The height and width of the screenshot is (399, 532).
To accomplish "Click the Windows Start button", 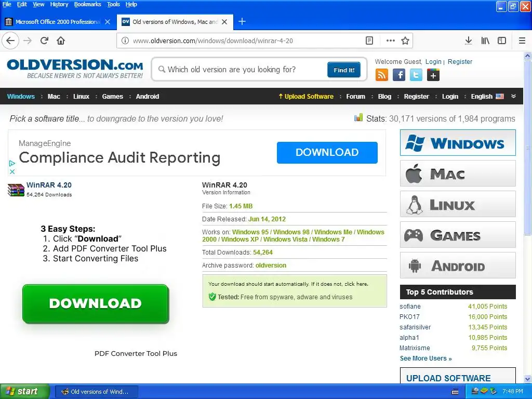I will (x=24, y=392).
